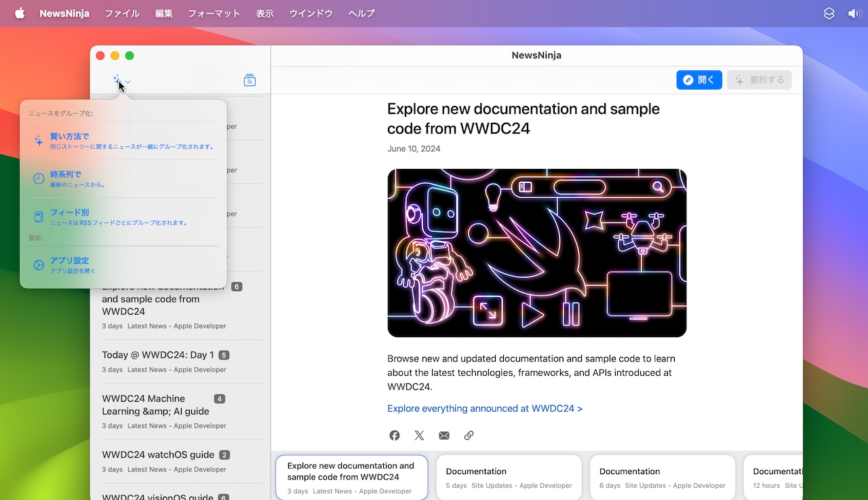
Task: Choose 時系列で chronological grouping option
Action: [x=123, y=179]
